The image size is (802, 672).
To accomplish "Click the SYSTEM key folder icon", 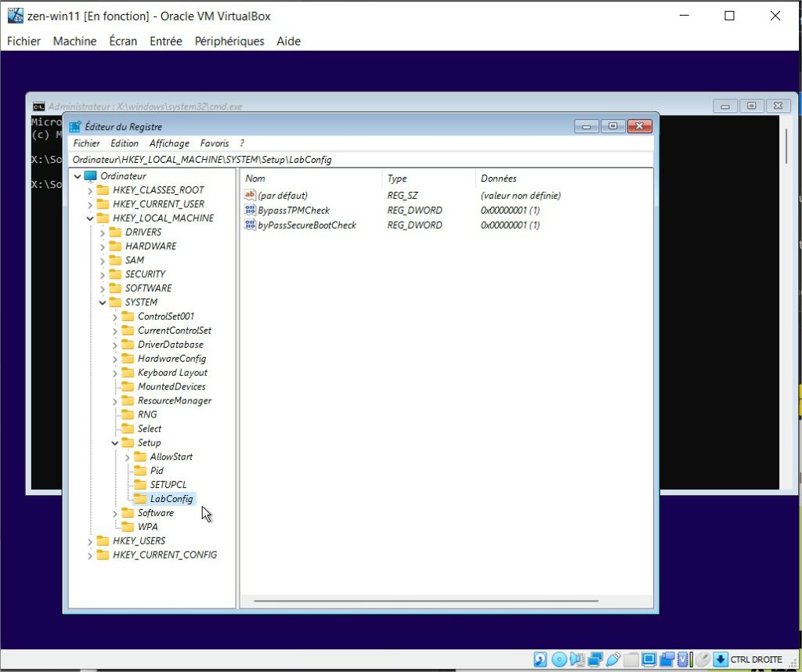I will [x=116, y=302].
